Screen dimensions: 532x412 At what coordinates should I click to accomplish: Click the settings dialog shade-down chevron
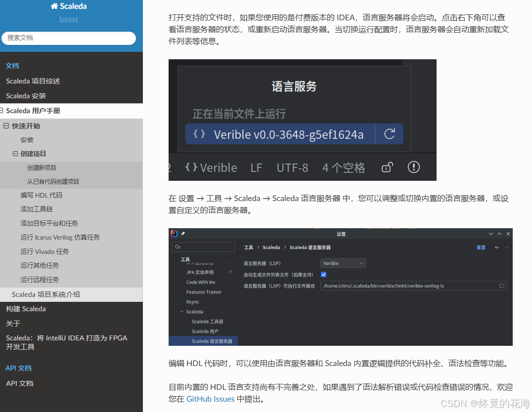pos(490,234)
